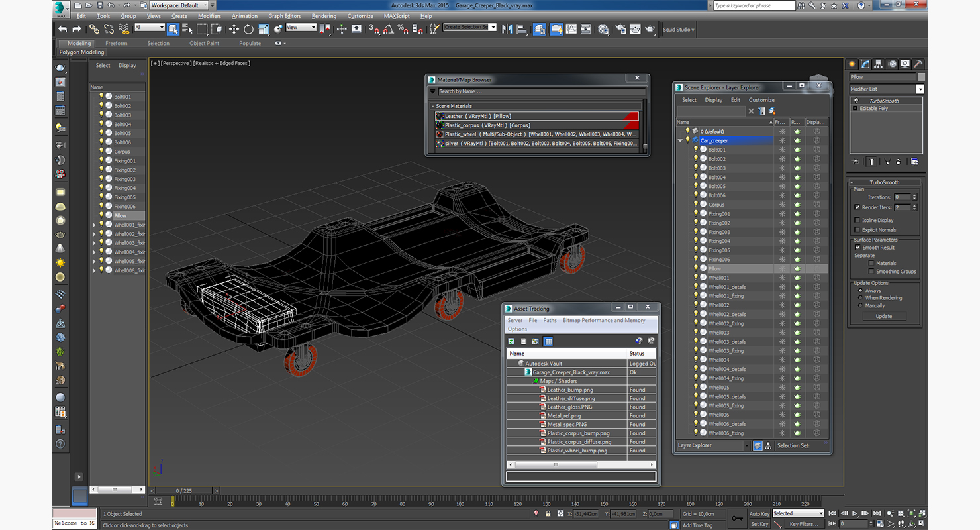Choose the Select and Move tool
This screenshot has height=530, width=980.
coord(234,29)
